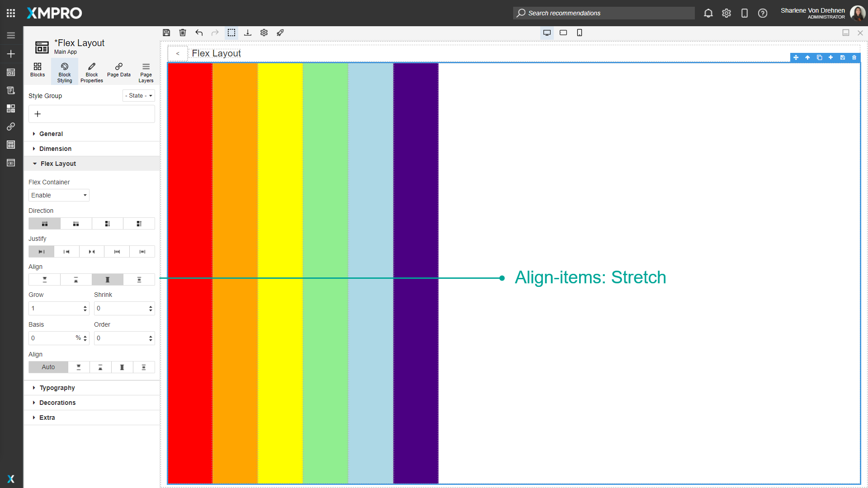This screenshot has width=868, height=488.
Task: Undo the last change with the undo arrow
Action: click(199, 33)
